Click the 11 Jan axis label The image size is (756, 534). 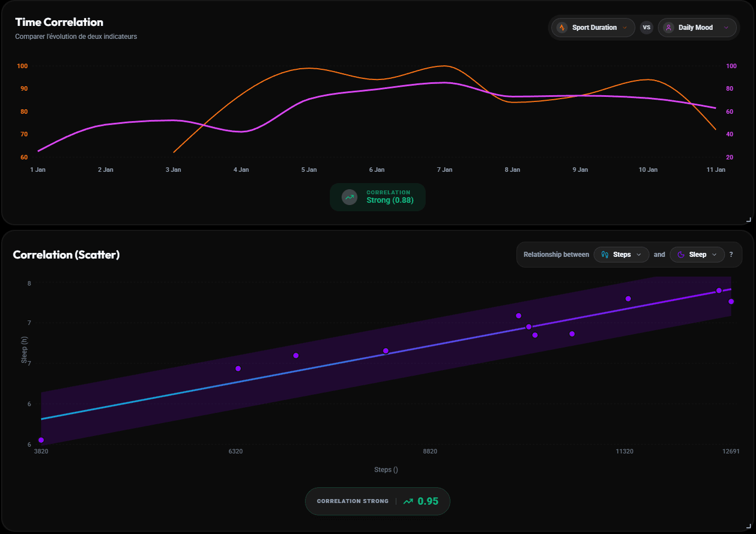pos(716,170)
